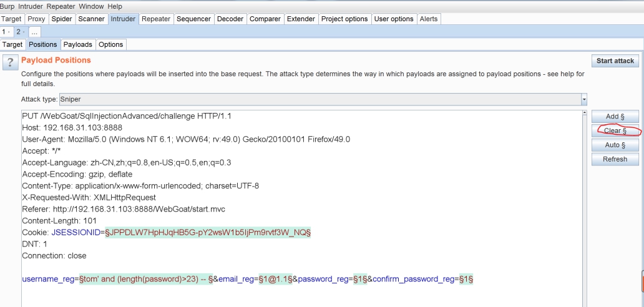Switch to the Comparer tab

tap(265, 19)
